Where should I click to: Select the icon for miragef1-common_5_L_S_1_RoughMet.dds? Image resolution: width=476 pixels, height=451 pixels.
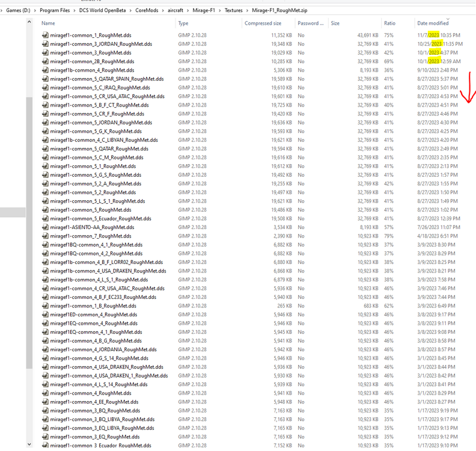[45, 201]
